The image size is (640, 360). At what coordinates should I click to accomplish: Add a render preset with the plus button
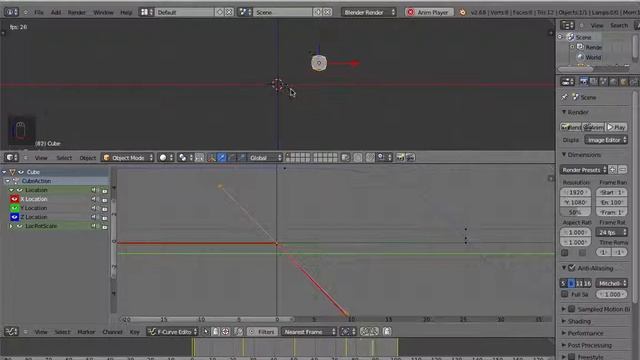(x=613, y=170)
